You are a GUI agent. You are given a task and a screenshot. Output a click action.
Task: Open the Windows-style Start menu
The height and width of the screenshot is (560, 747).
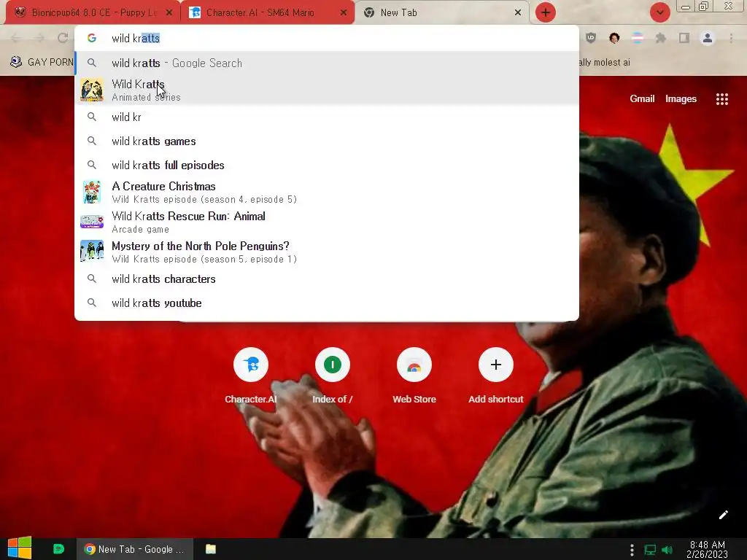point(20,548)
